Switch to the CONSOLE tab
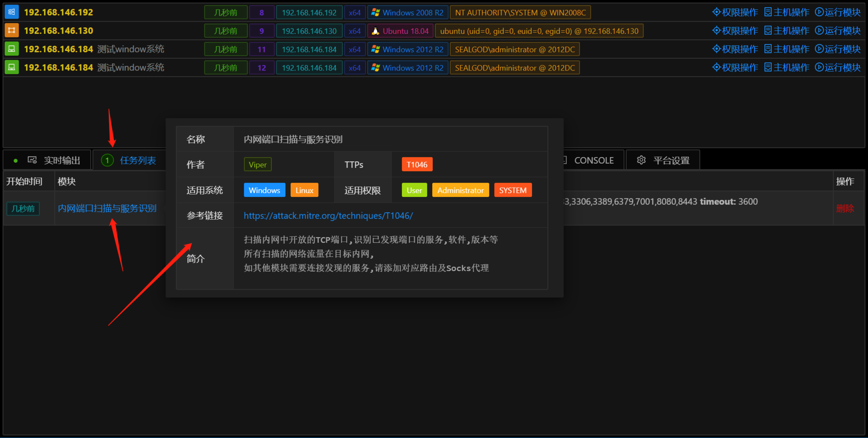Viewport: 868px width, 438px height. coord(594,160)
